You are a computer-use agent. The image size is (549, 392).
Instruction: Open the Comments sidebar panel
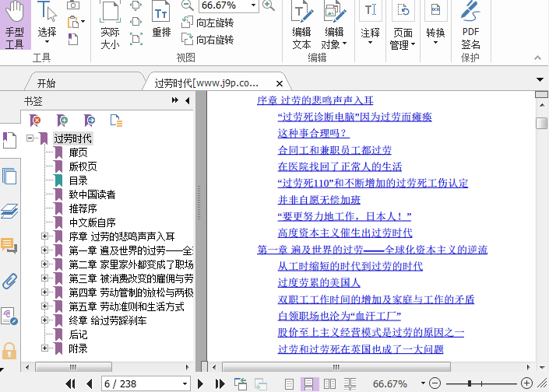click(x=9, y=246)
